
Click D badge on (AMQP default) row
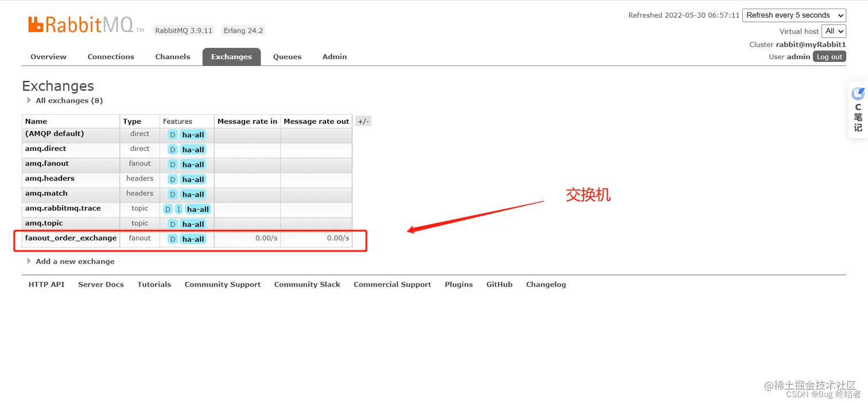click(173, 135)
